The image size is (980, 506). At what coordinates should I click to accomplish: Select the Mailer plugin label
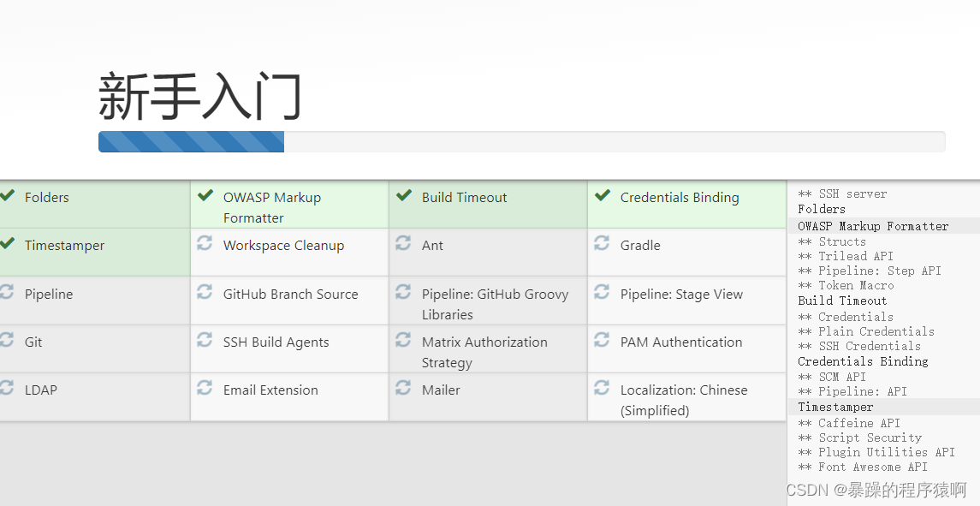coord(441,390)
